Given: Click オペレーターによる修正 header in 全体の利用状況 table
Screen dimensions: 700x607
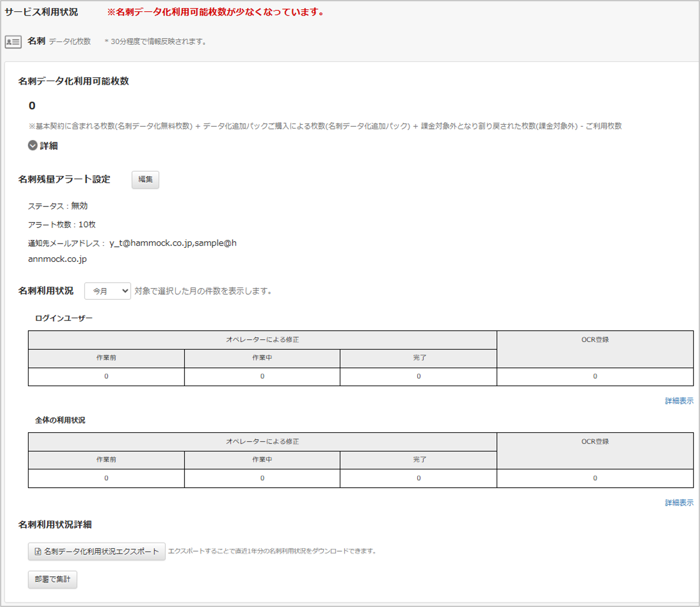Looking at the screenshot, I should (262, 442).
